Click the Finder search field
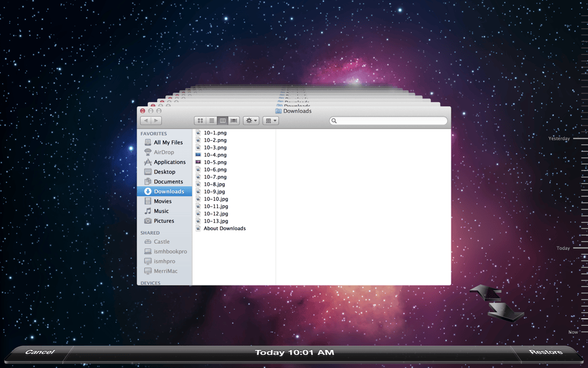The height and width of the screenshot is (368, 588). coord(388,121)
